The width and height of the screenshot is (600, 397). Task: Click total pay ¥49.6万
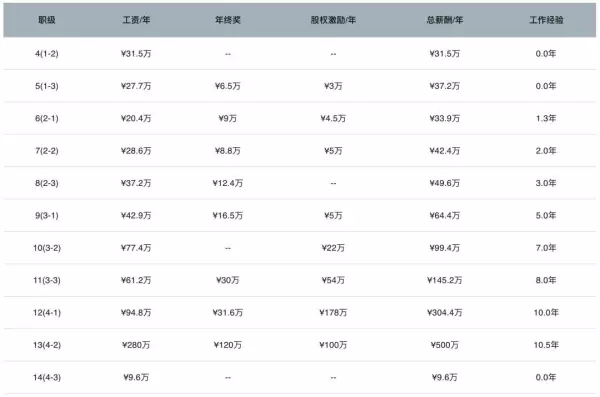click(445, 183)
